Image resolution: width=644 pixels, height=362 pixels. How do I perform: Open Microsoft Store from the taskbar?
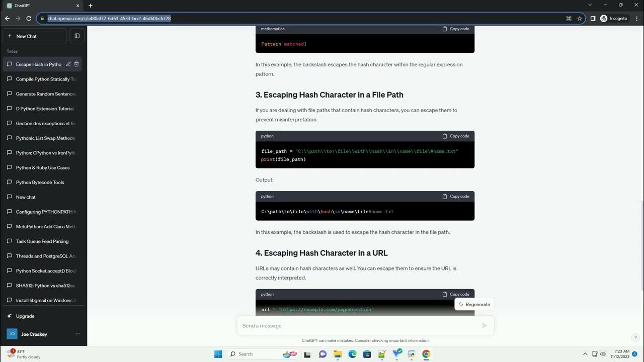(x=367, y=354)
